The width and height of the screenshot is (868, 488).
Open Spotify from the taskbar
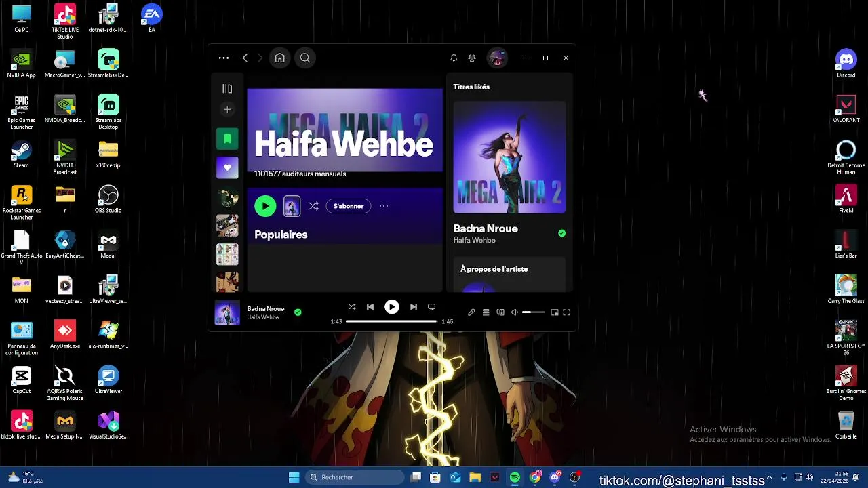point(515,477)
